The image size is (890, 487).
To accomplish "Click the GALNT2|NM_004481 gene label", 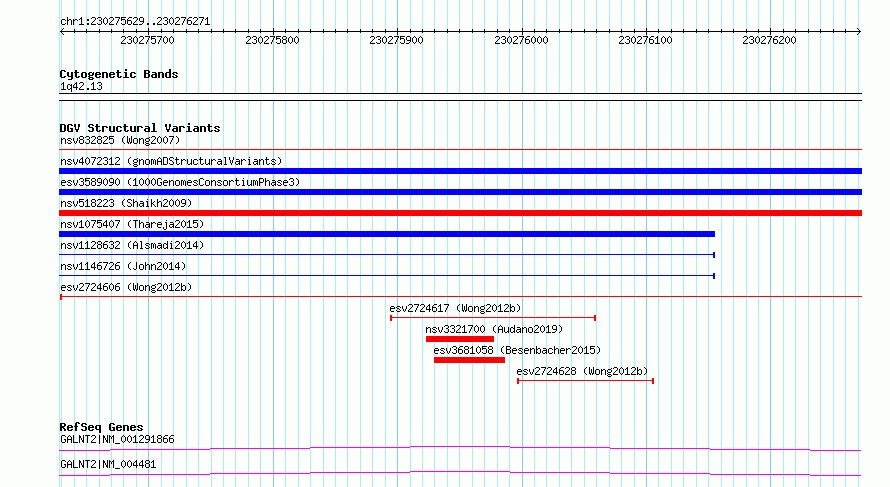I will pyautogui.click(x=108, y=464).
